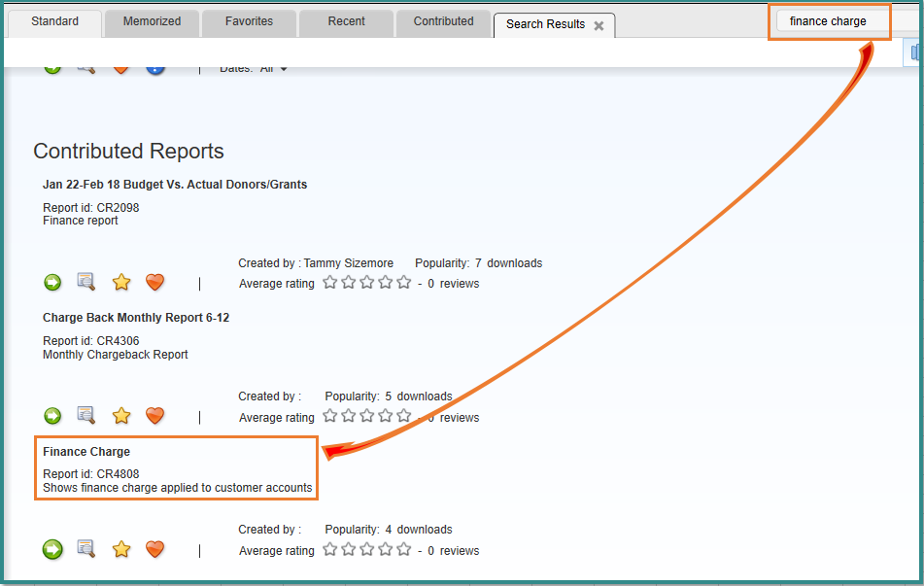Click '0 reviews' for Jan 22-Feb 18 Budget report
Image resolution: width=924 pixels, height=586 pixels.
coord(453,284)
